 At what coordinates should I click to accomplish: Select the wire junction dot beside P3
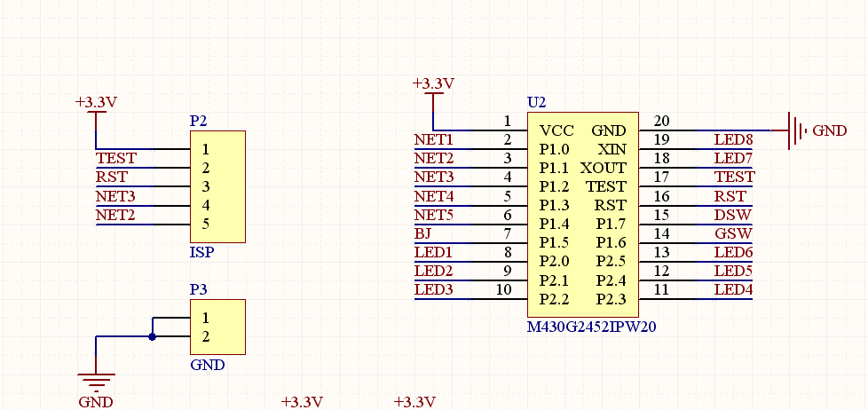pyautogui.click(x=153, y=336)
